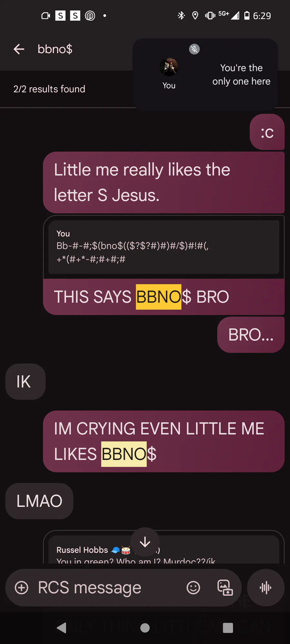Tap the scroll-to-bottom down arrow button
The width and height of the screenshot is (290, 644).
click(x=145, y=542)
